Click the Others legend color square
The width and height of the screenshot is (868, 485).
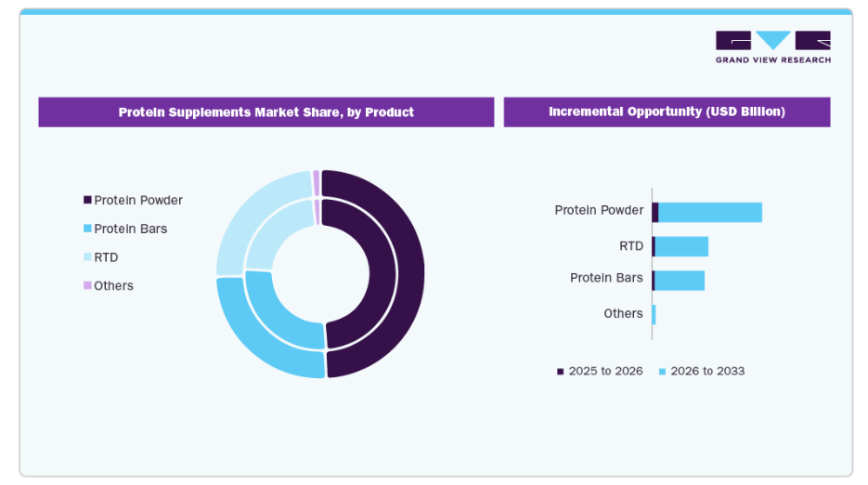(x=87, y=285)
